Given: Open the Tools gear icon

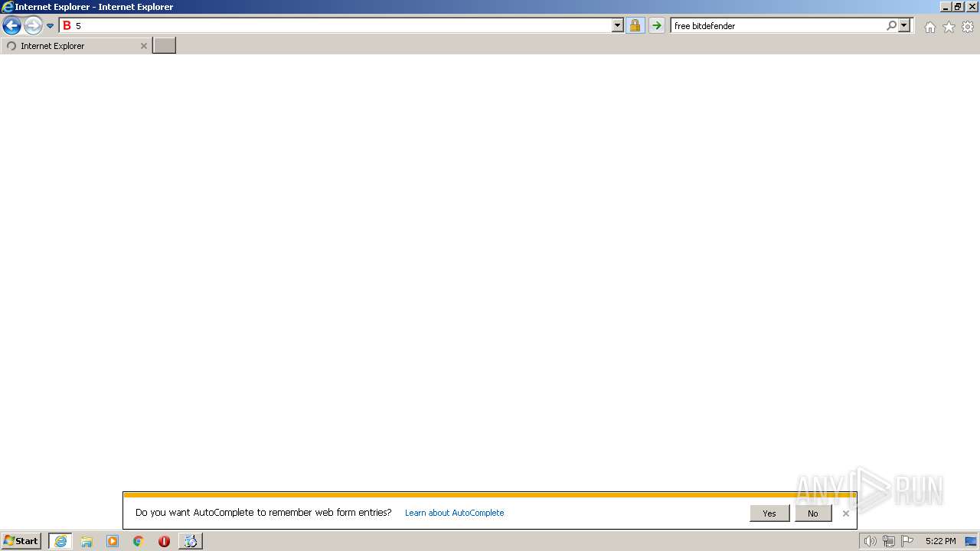Looking at the screenshot, I should pos(968,27).
